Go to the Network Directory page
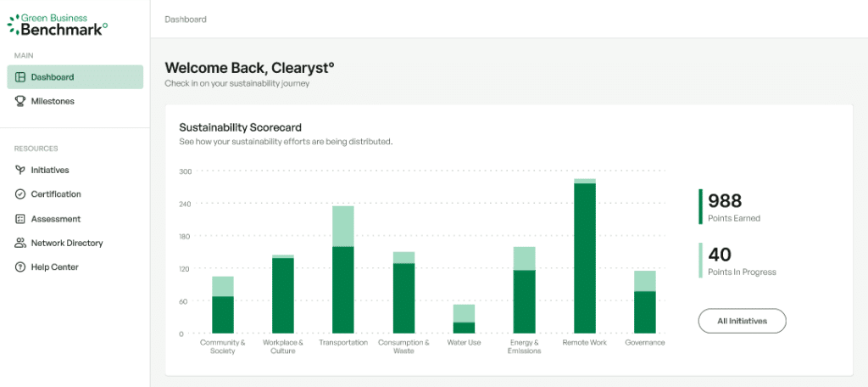 pos(66,243)
